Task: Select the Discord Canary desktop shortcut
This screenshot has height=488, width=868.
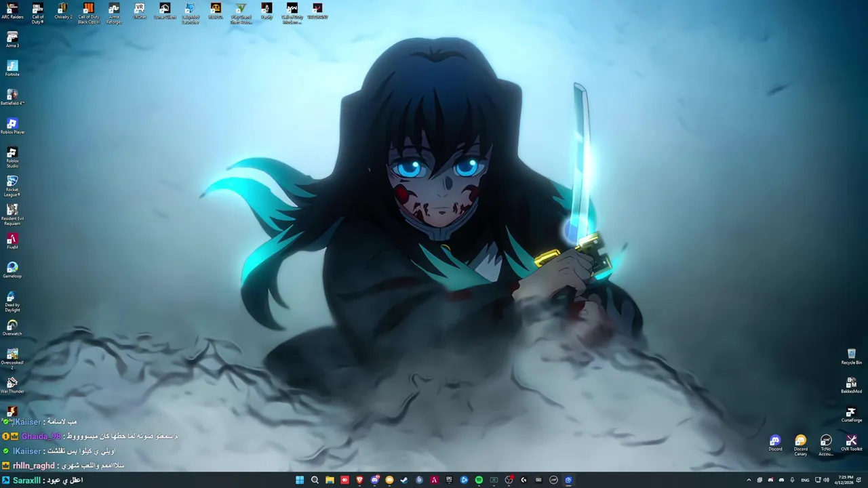Action: point(801,445)
